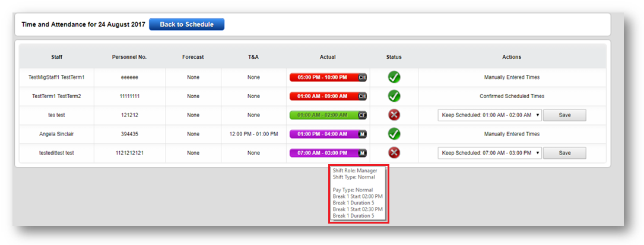This screenshot has width=644, height=245.
Task: Click M badge on 07:00 AM - 03:00 PM shift
Action: pyautogui.click(x=362, y=153)
